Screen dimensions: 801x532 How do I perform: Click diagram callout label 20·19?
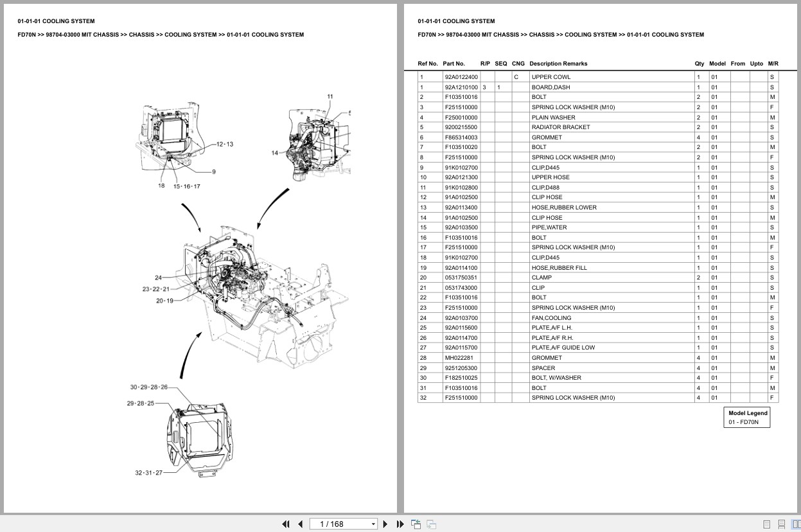click(x=164, y=301)
